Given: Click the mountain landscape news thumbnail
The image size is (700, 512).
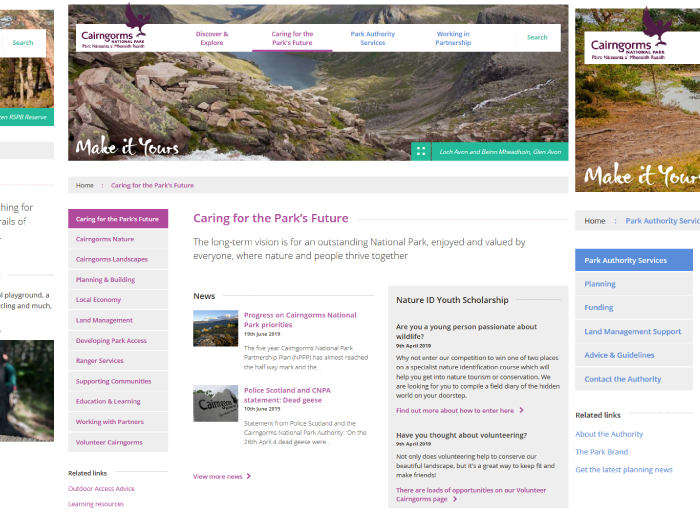Looking at the screenshot, I should click(216, 329).
